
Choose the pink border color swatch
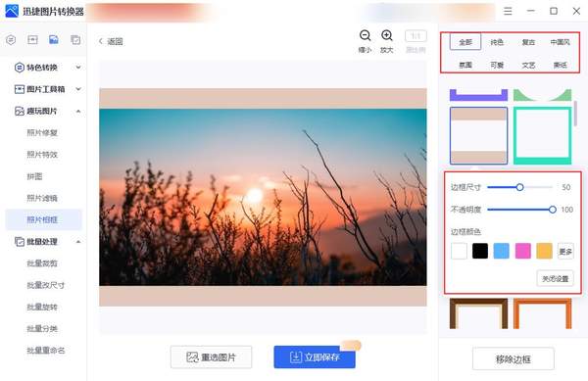[x=523, y=251]
